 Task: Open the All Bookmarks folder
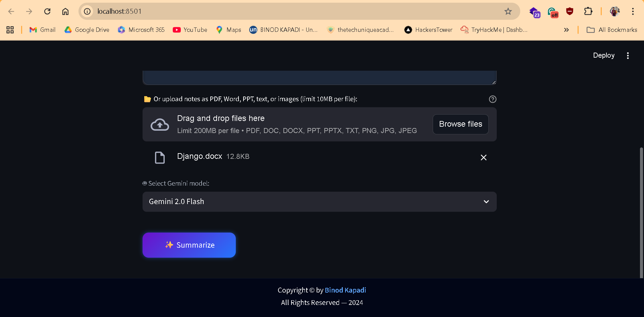[612, 30]
